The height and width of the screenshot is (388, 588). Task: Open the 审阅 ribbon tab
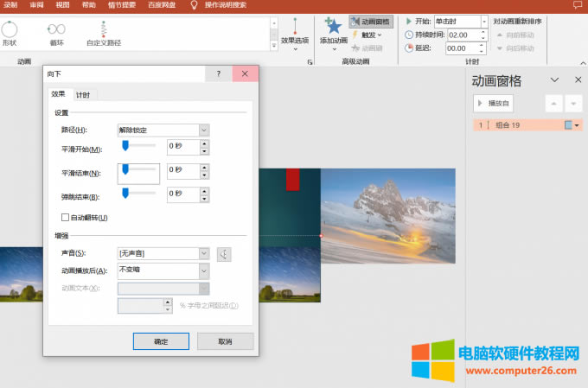(x=36, y=4)
